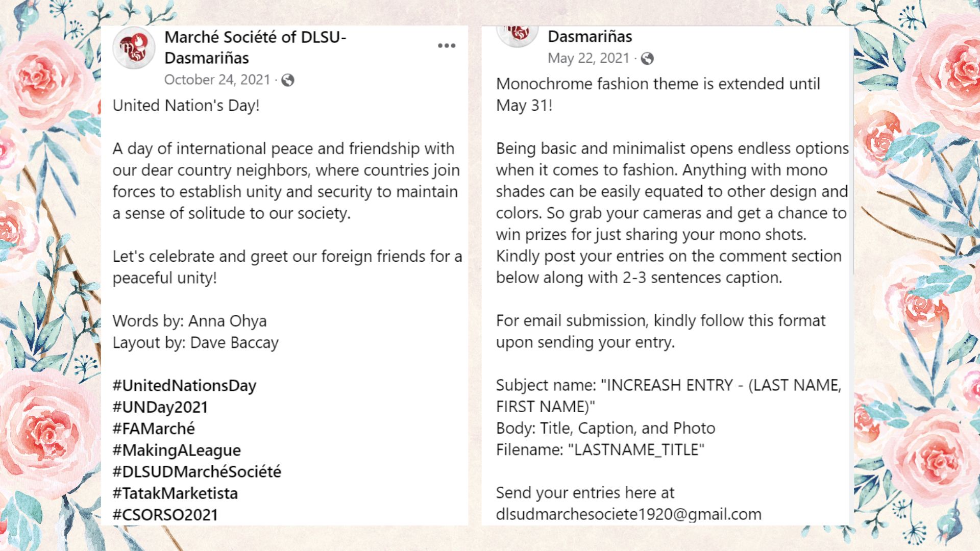The width and height of the screenshot is (980, 551).
Task: Open the #CSORSO2021 hashtag
Action: coord(165,515)
